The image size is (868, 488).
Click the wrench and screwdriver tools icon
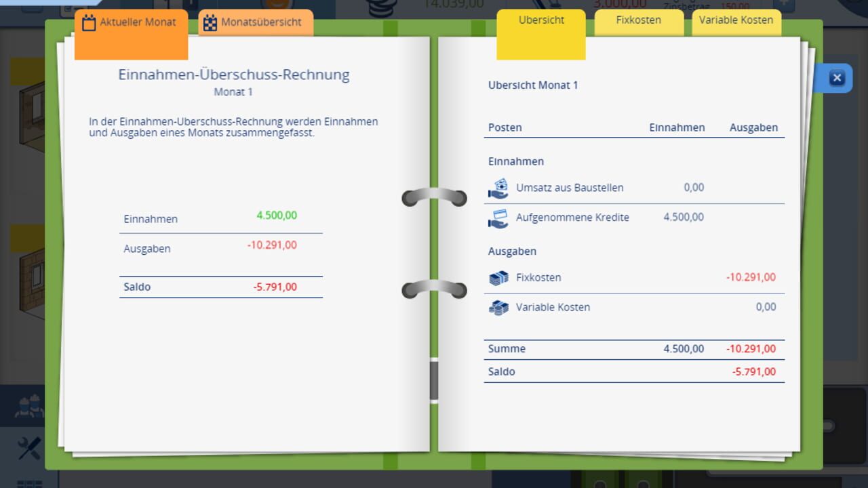(x=29, y=448)
